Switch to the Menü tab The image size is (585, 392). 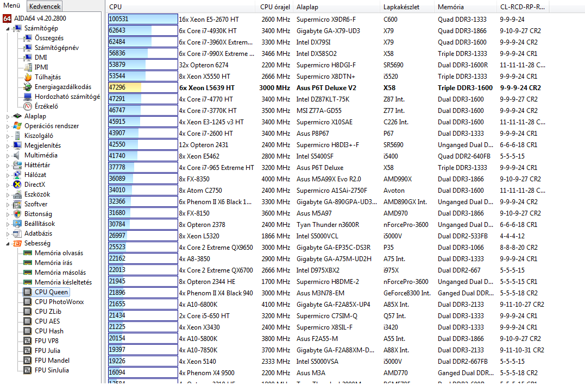point(12,5)
